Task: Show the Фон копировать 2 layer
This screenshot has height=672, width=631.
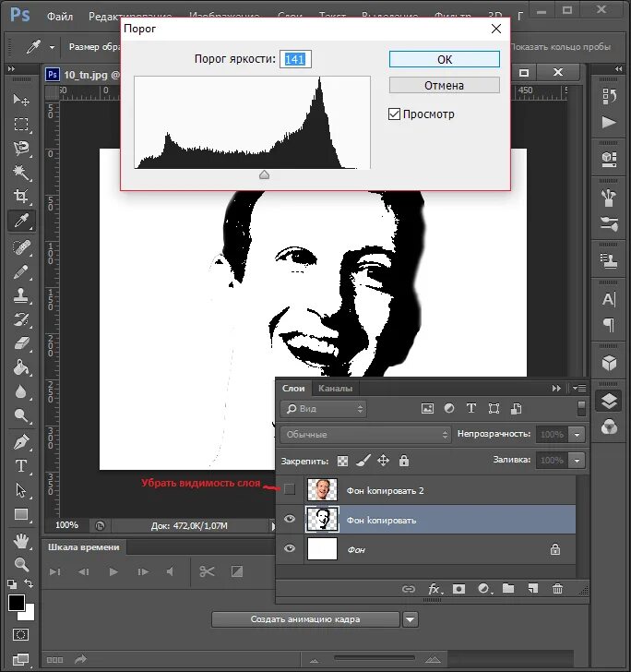Action: coord(290,489)
